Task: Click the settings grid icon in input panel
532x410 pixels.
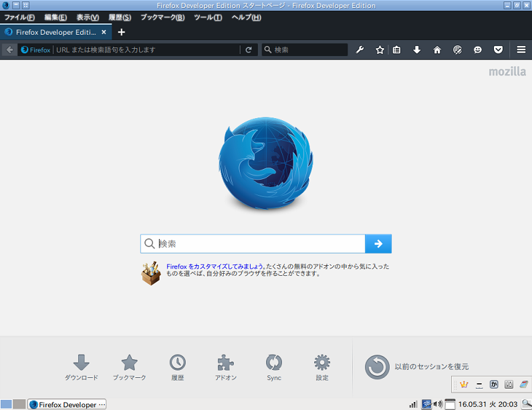Action: point(509,384)
